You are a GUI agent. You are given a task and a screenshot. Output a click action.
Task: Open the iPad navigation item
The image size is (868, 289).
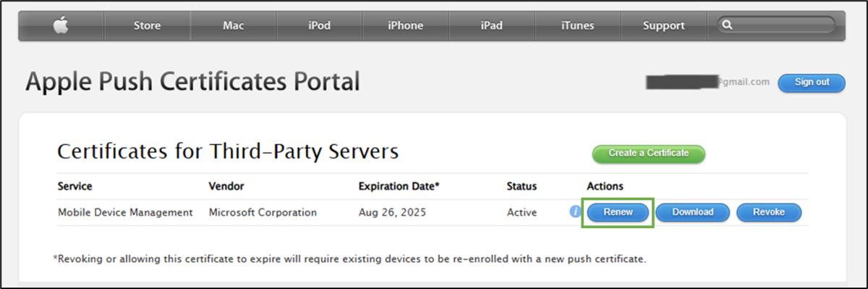pyautogui.click(x=491, y=25)
